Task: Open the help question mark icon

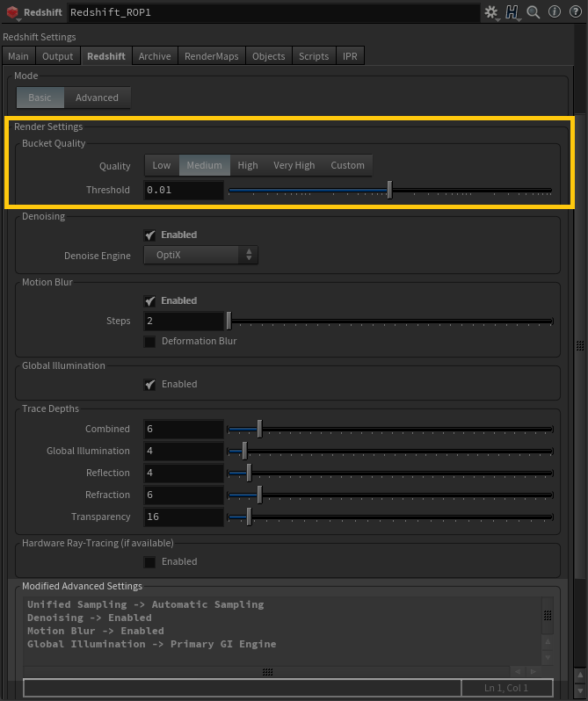Action: [573, 12]
